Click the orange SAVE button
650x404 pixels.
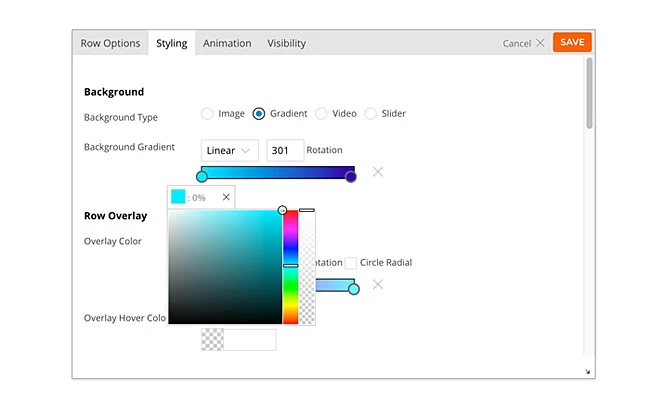pos(572,42)
